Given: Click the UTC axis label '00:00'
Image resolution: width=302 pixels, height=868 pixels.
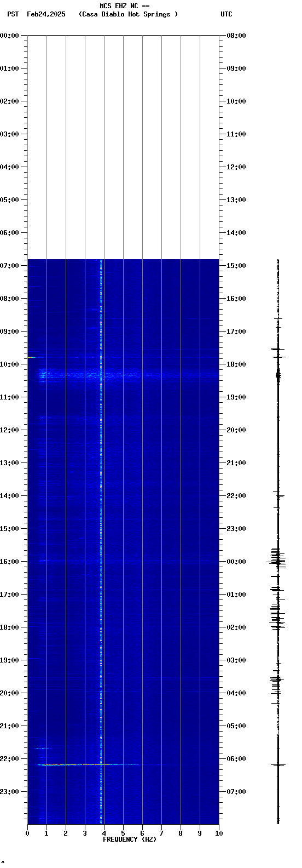Looking at the screenshot, I should (x=236, y=562).
